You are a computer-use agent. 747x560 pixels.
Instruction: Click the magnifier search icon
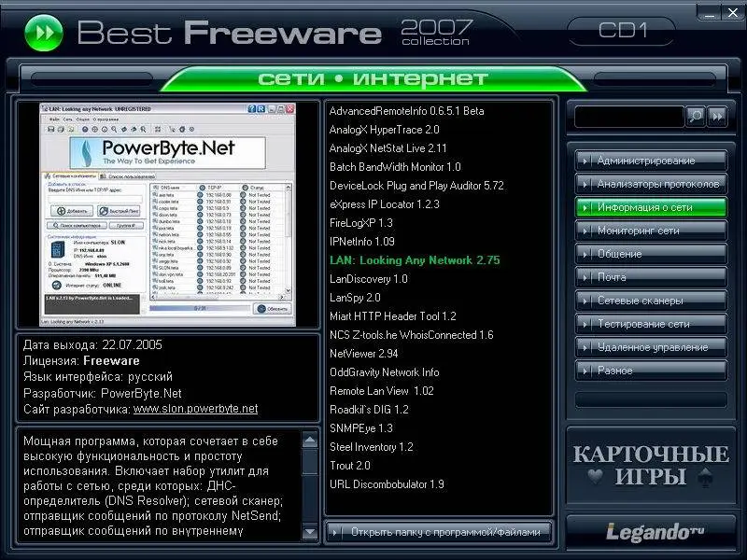pos(695,116)
